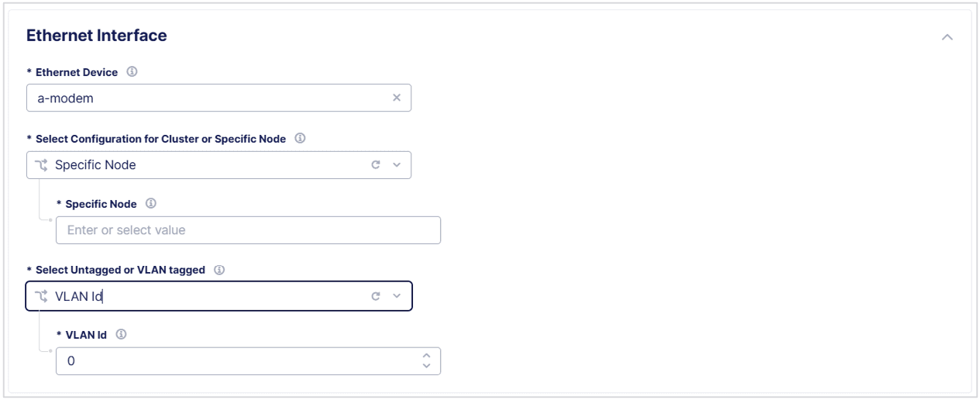Reset the Untagged or VLAN tagged choice
Viewport: 980px width, 400px height.
click(376, 296)
